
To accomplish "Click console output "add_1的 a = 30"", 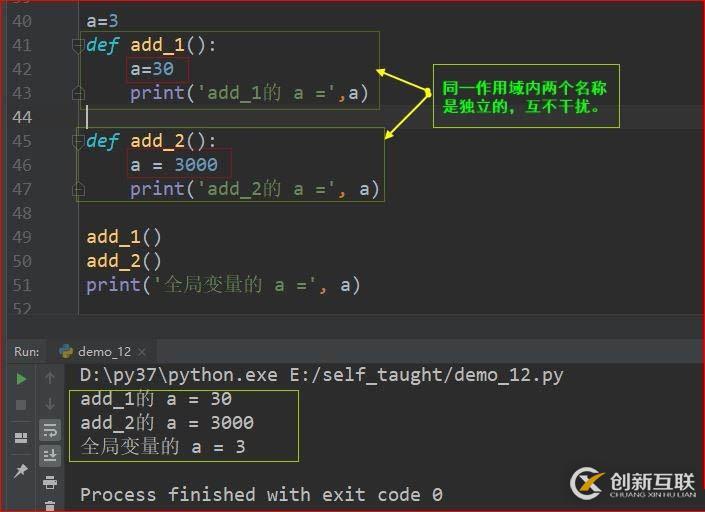I will click(156, 399).
